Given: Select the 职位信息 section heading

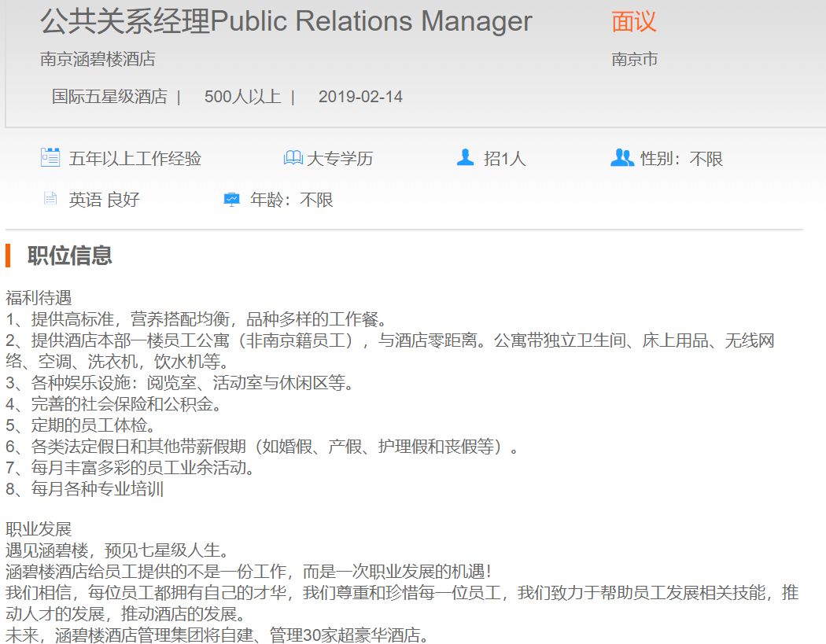Looking at the screenshot, I should 70,256.
